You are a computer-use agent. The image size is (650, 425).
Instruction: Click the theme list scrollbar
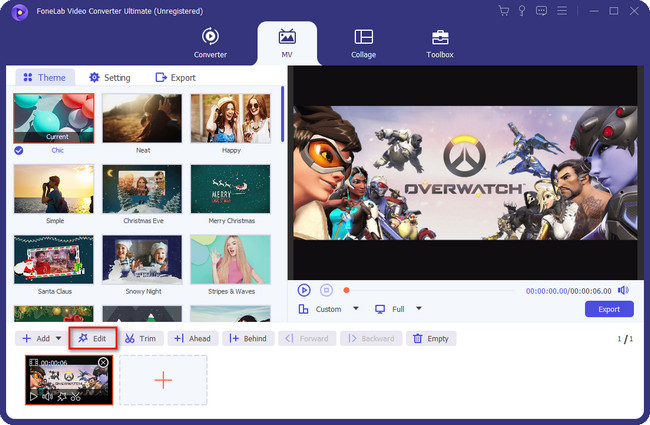click(x=282, y=114)
